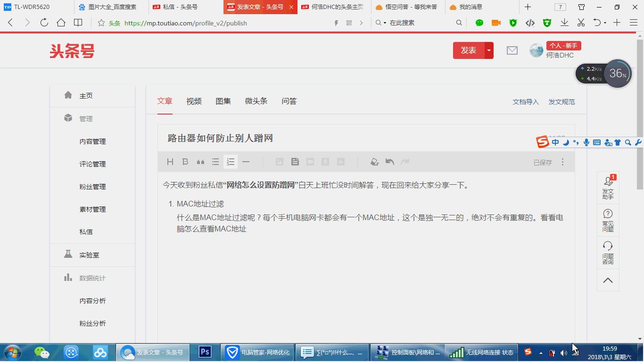
Task: Open Sogou voice input microphone
Action: [x=586, y=142]
